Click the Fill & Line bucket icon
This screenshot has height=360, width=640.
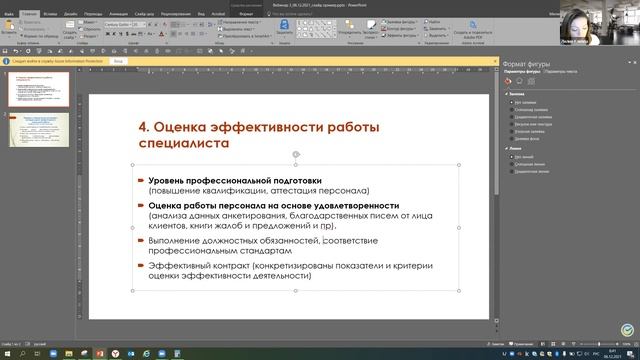[x=508, y=82]
